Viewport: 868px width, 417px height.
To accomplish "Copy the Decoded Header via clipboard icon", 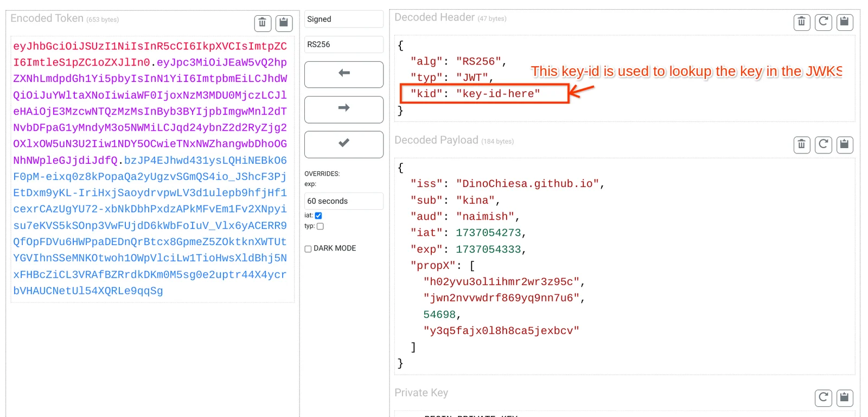I will click(845, 22).
